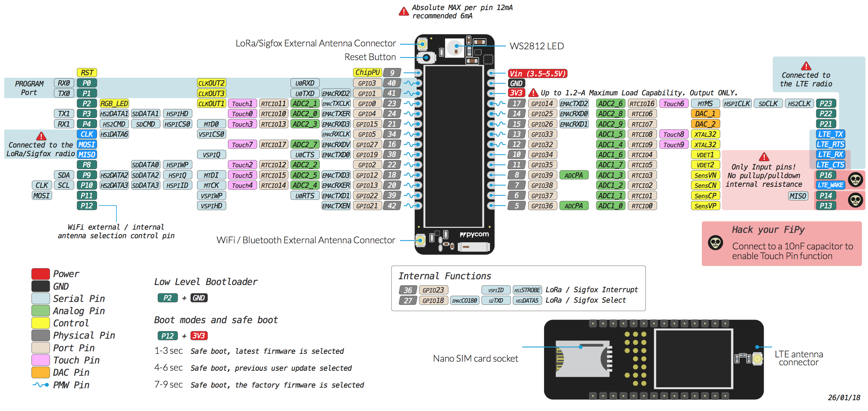Image resolution: width=868 pixels, height=411 pixels.
Task: Click the RGB_LED label beside P2
Action: point(114,104)
